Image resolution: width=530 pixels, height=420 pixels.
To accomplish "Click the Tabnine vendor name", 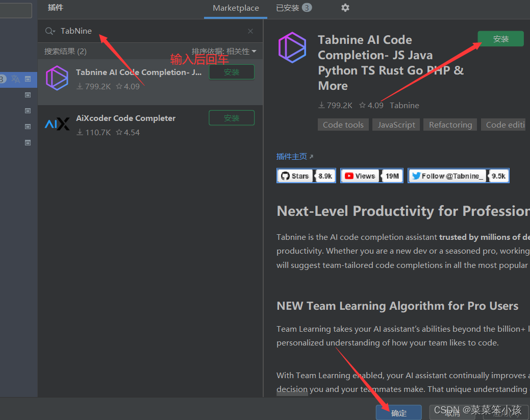I will (x=405, y=106).
